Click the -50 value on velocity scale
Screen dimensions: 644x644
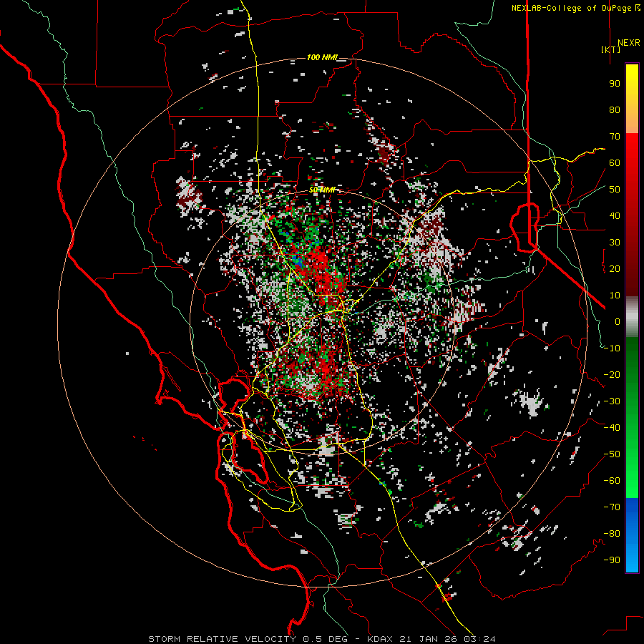[612, 454]
